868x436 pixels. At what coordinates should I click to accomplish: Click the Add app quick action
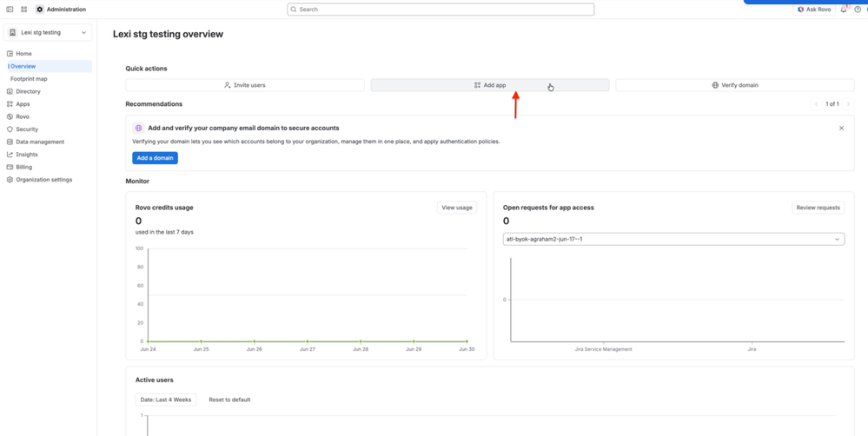click(490, 85)
